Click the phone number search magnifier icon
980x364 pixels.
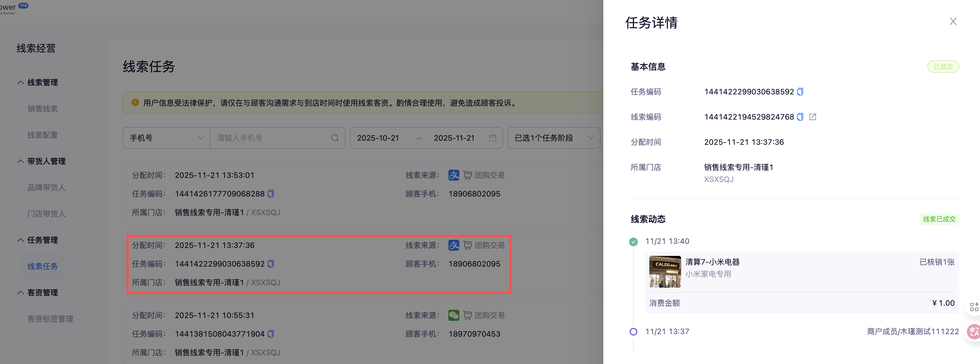coord(335,138)
